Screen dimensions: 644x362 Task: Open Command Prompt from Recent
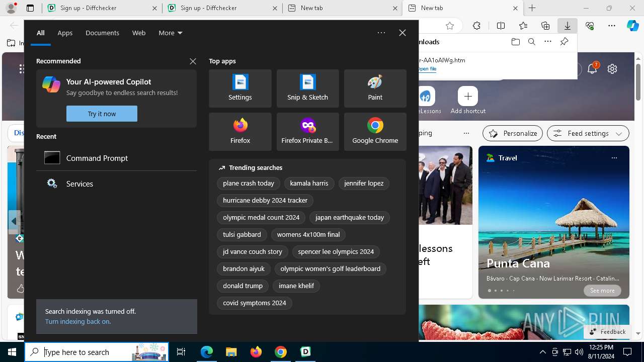(x=116, y=158)
